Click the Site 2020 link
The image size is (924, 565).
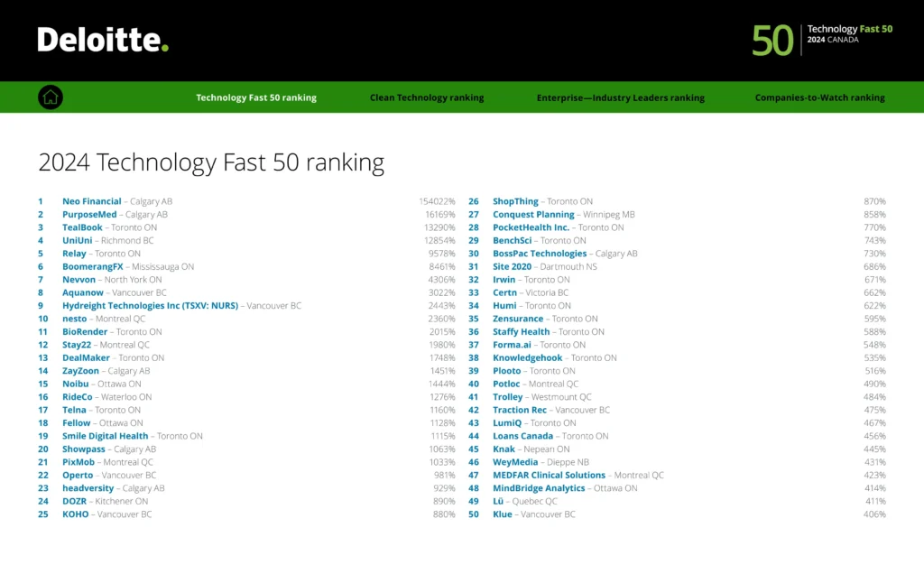pyautogui.click(x=513, y=266)
